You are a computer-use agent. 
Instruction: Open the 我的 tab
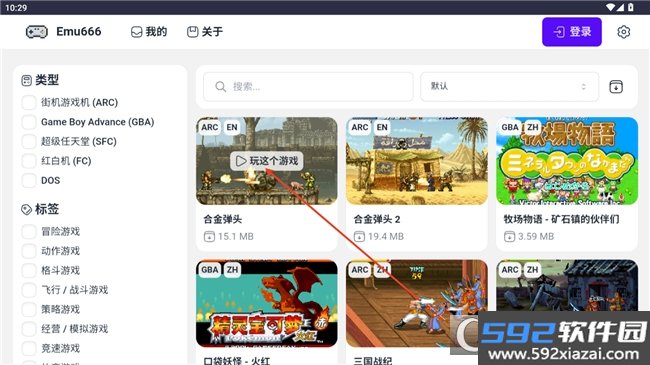(149, 32)
